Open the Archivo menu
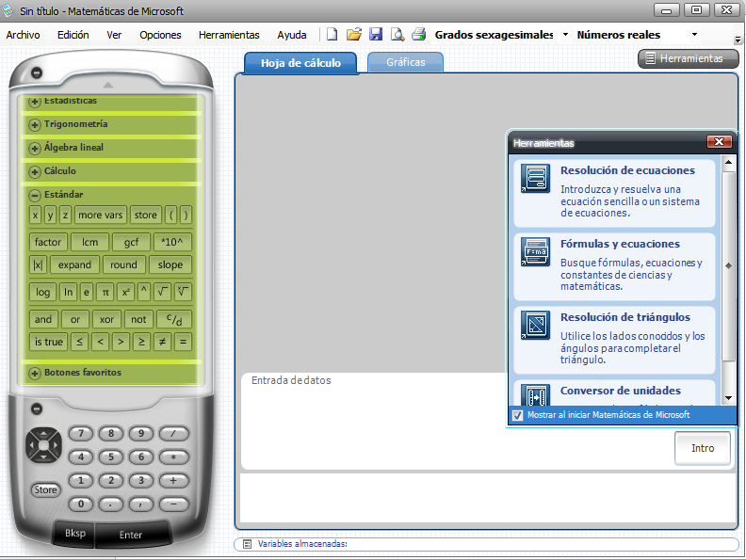The image size is (746, 560). 23,35
